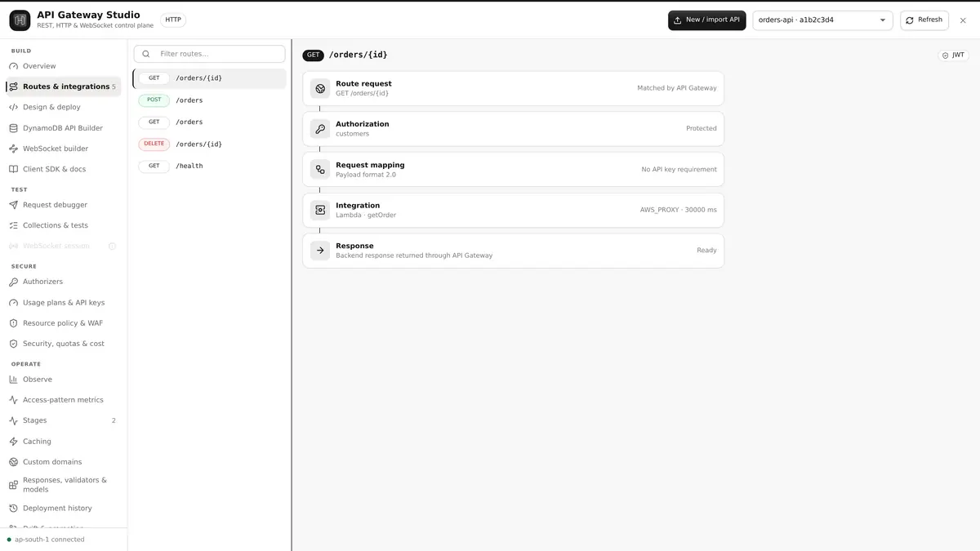
Task: Open the Overview gauge icon
Action: 13,66
